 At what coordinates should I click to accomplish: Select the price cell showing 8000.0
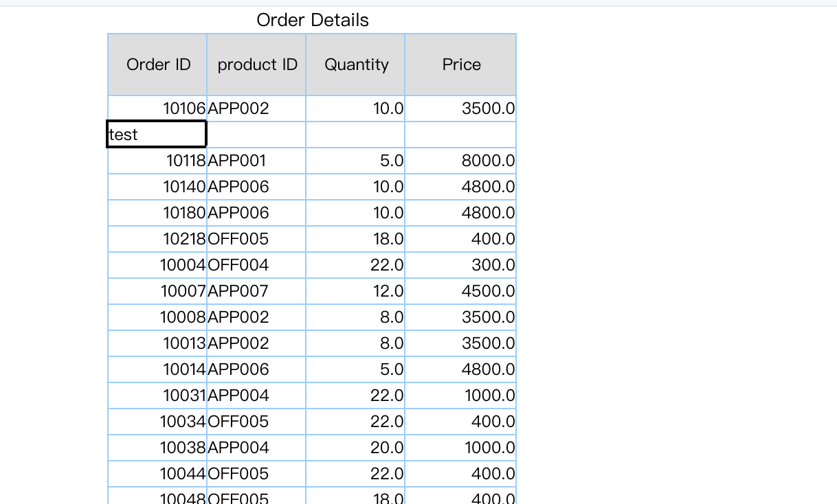point(460,160)
